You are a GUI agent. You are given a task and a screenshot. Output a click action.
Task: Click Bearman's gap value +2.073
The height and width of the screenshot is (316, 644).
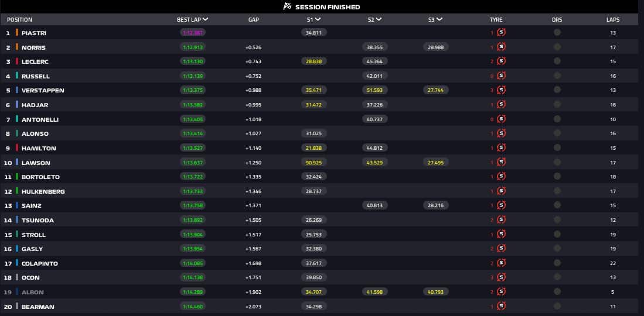(x=253, y=307)
